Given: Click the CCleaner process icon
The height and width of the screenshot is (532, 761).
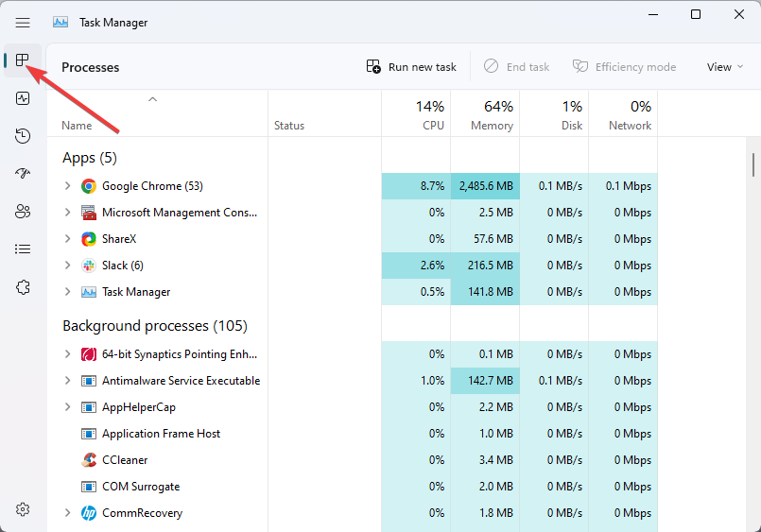Looking at the screenshot, I should pyautogui.click(x=88, y=460).
